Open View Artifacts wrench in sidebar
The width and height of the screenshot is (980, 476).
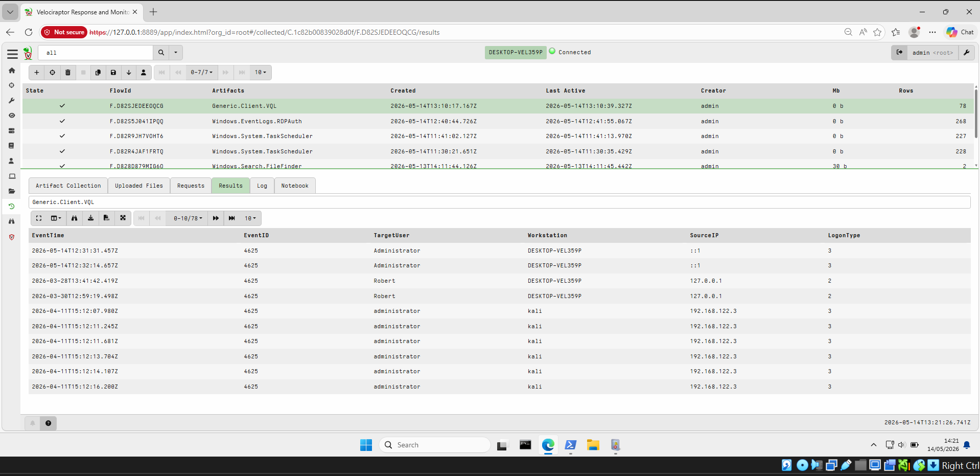[x=12, y=101]
